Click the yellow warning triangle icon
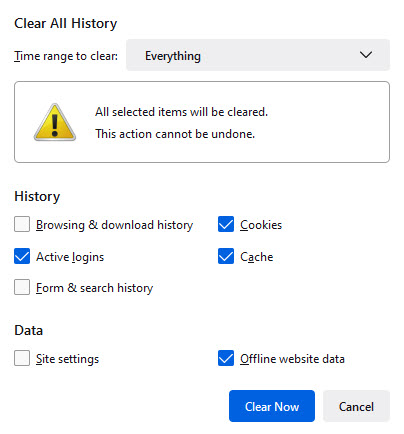Viewport: 404px width, 434px height. click(55, 122)
